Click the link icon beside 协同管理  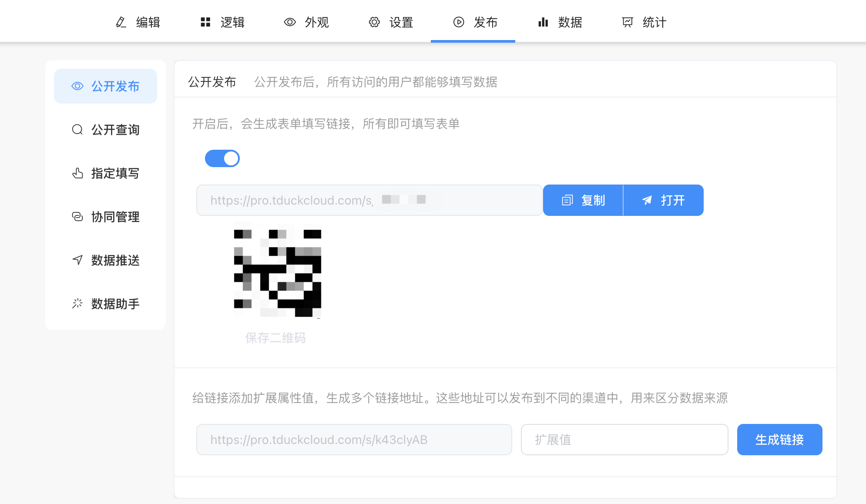point(77,217)
